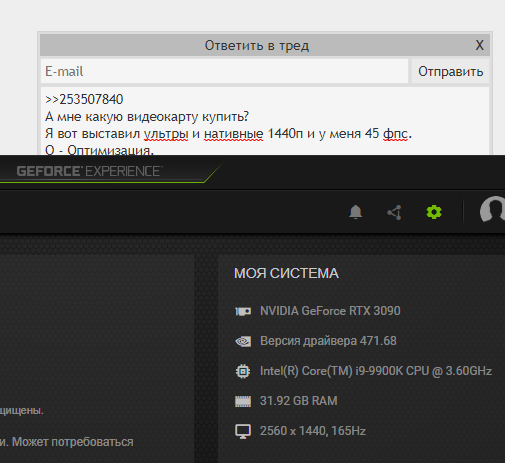Screen dimensions: 505x463
Task: Focus the E-mail input field
Action: [224, 71]
